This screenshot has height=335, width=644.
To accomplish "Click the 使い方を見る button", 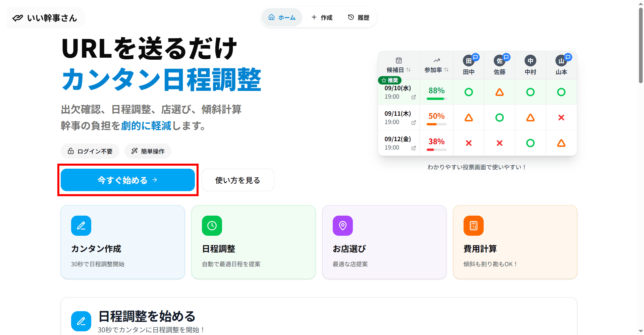I will (x=238, y=180).
